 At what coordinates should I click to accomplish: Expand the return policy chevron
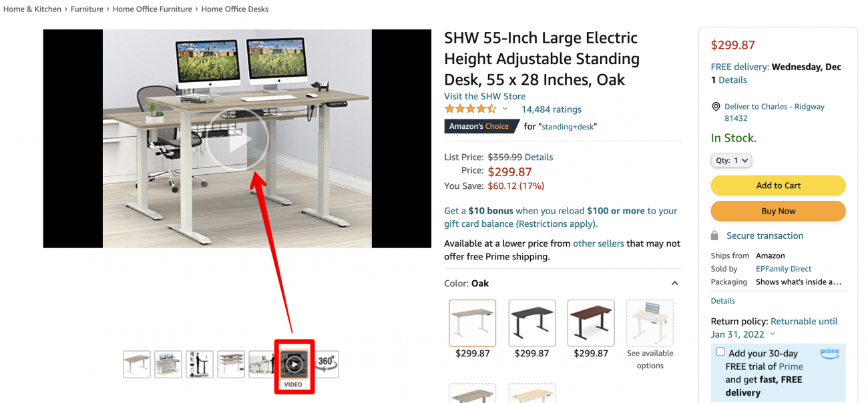coord(773,334)
